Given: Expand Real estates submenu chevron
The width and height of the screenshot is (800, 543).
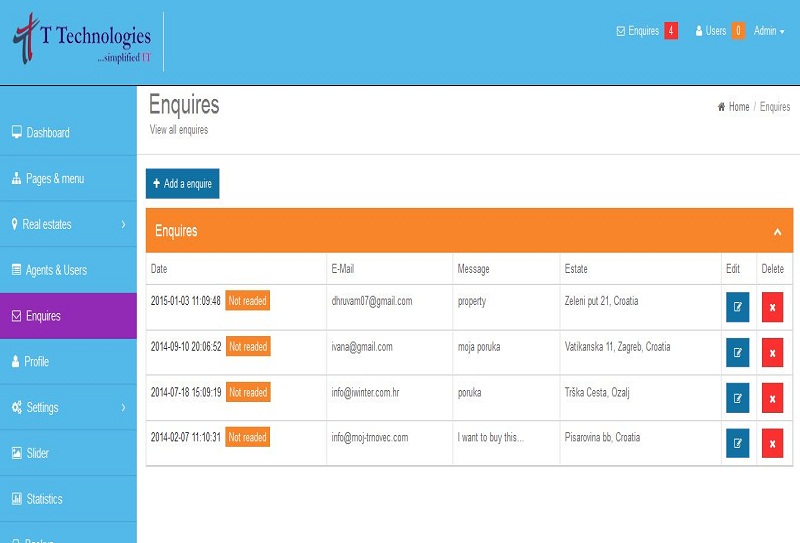Looking at the screenshot, I should [123, 224].
